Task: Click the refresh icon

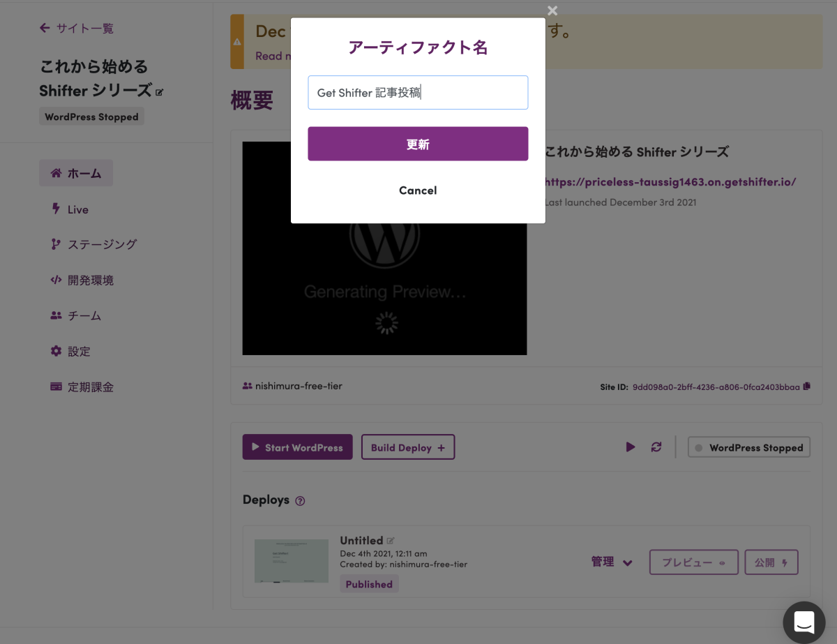Action: [656, 447]
